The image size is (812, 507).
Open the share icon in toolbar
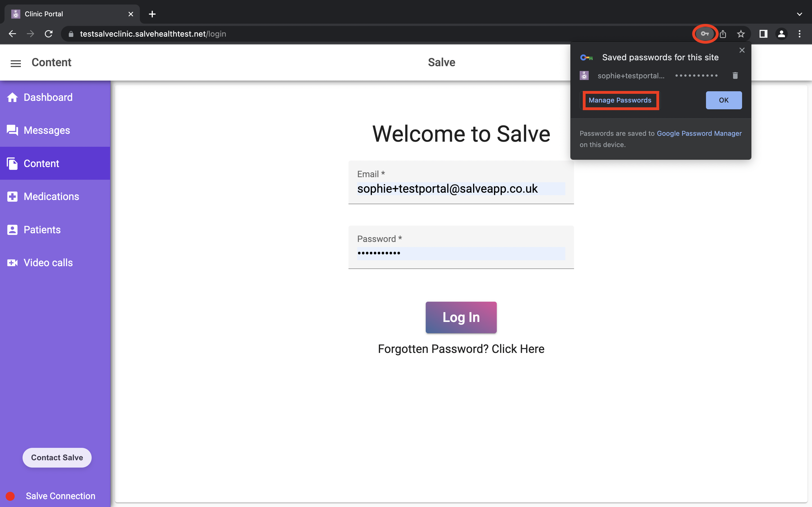pos(723,34)
